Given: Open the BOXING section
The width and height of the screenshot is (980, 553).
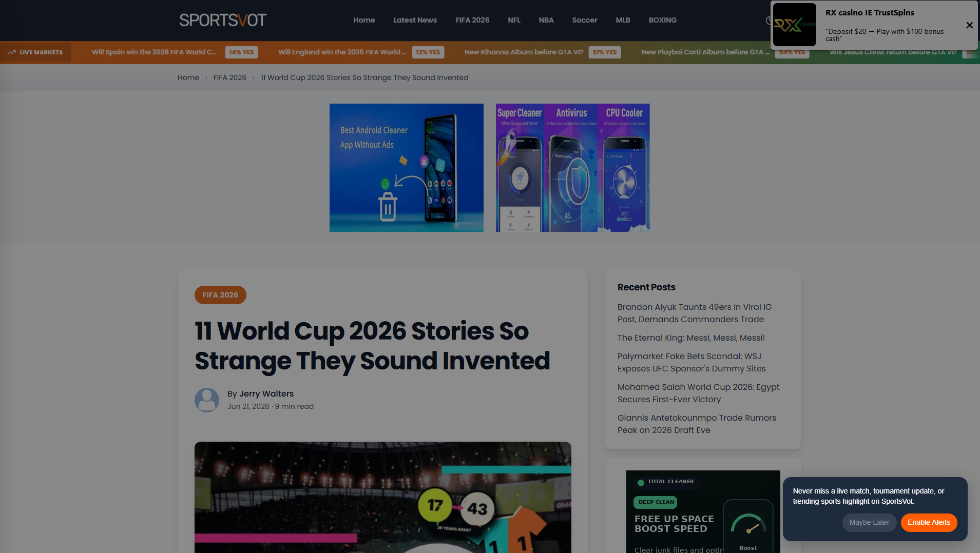Looking at the screenshot, I should pos(662,20).
